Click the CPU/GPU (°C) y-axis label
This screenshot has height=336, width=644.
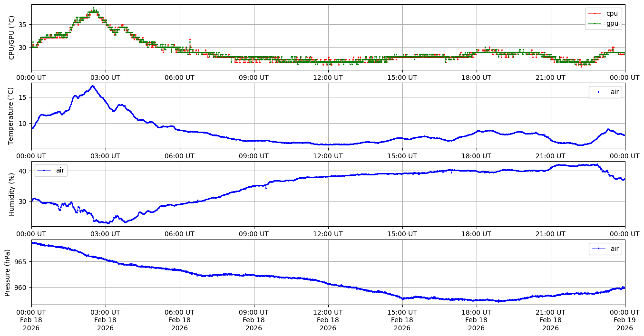click(12, 38)
